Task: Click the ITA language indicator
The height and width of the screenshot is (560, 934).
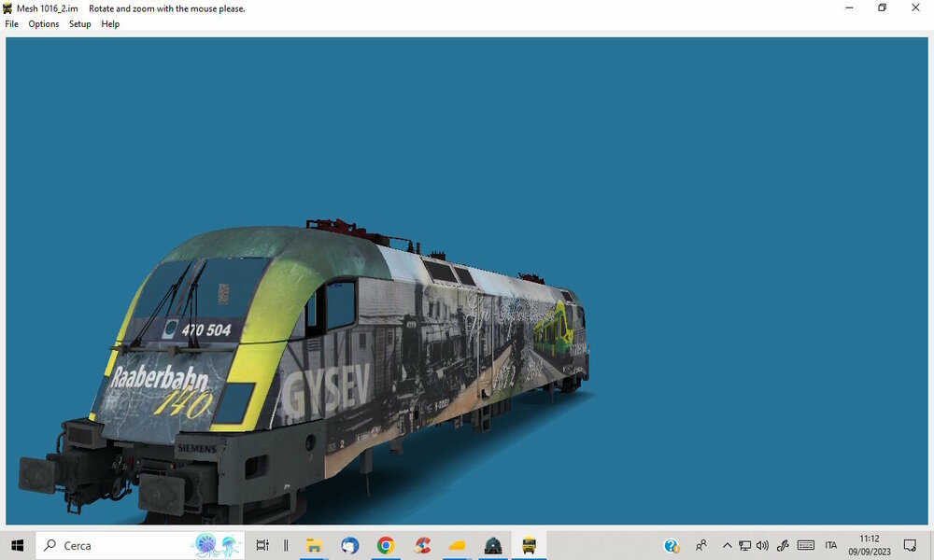Action: [x=831, y=545]
